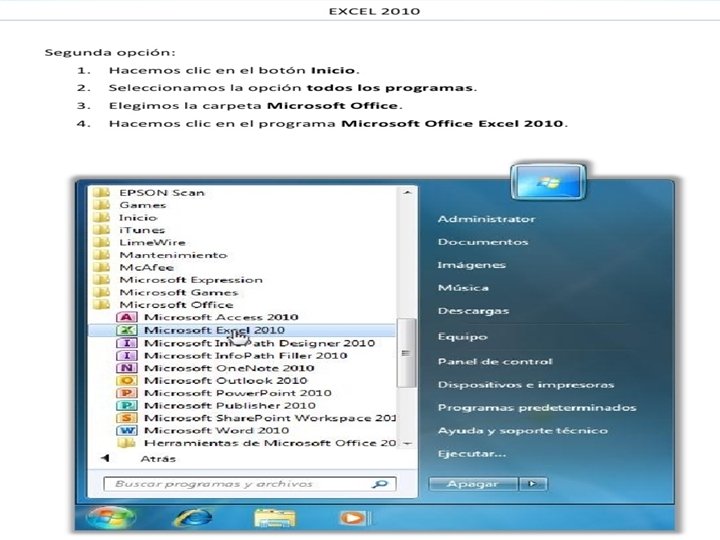
Task: Open Windows Explorer from taskbar
Action: tap(274, 518)
